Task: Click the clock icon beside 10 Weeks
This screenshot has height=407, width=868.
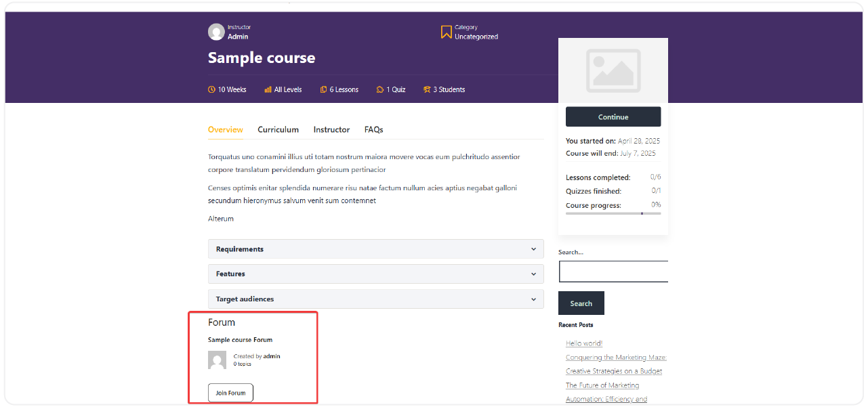Action: [211, 89]
